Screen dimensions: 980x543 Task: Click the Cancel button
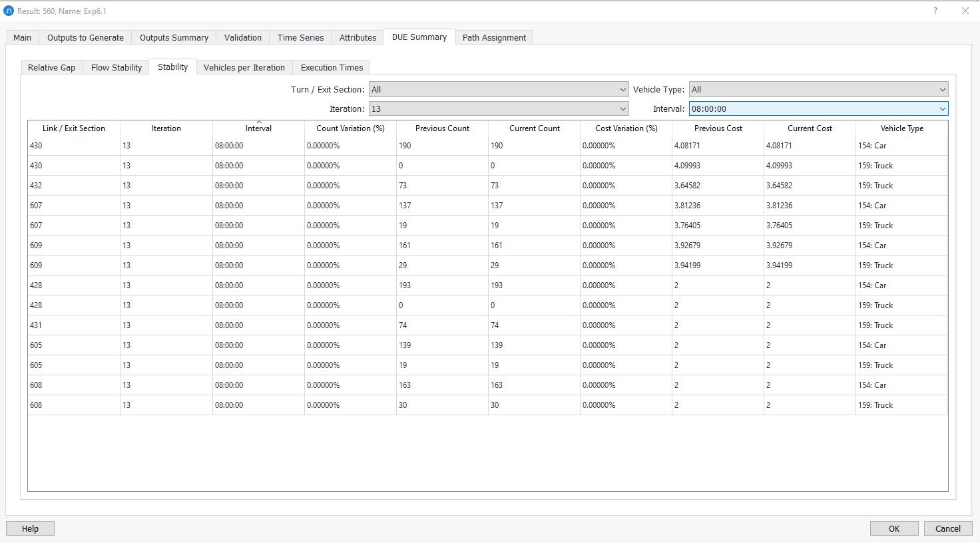click(x=947, y=528)
